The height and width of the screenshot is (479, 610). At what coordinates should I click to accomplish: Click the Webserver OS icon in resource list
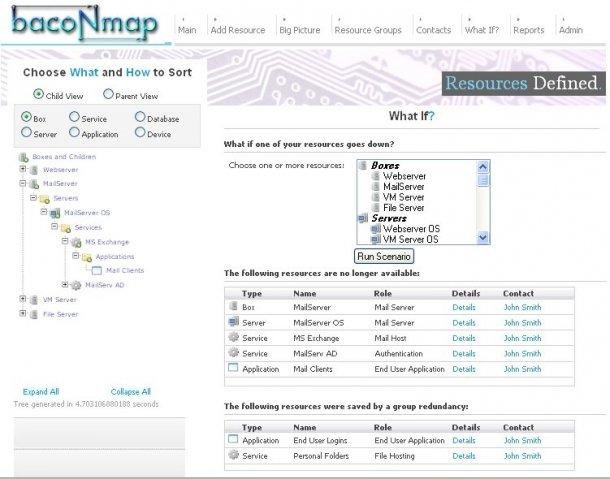(375, 229)
